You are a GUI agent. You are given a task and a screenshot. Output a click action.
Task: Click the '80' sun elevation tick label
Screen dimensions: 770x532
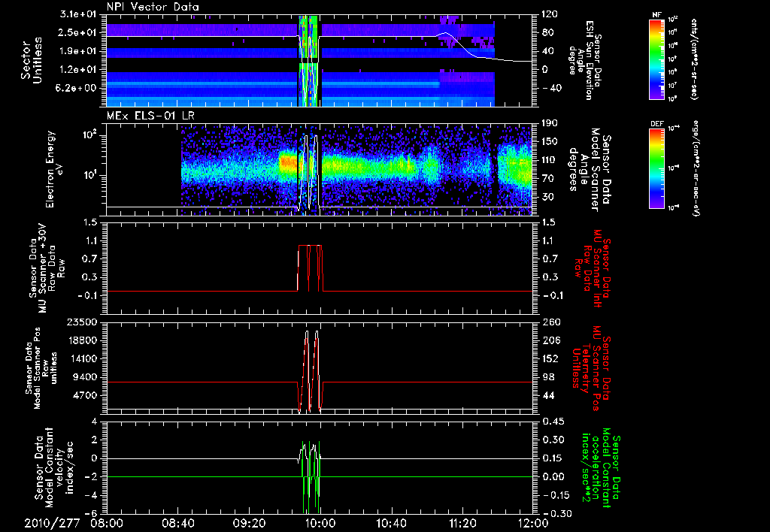pyautogui.click(x=547, y=33)
